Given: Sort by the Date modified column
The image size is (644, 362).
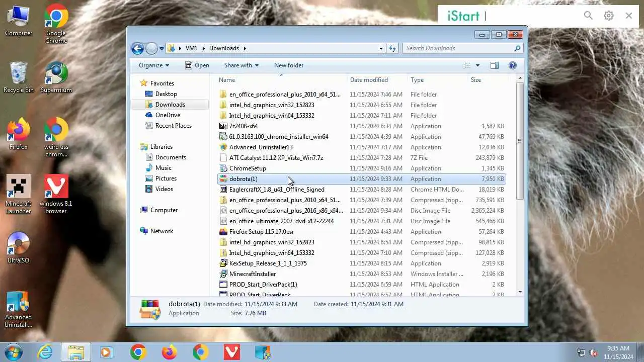Looking at the screenshot, I should (377, 80).
